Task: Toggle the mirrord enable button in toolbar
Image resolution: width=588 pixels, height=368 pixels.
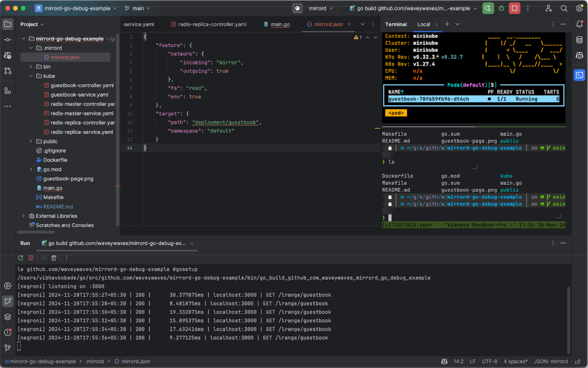Action: coord(297,8)
